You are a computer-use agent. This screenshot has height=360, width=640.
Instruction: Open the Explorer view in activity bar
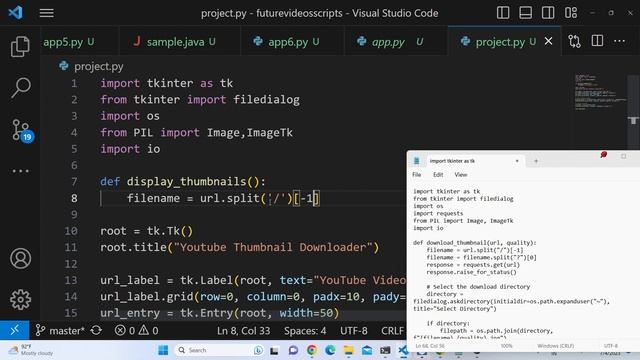pos(20,47)
